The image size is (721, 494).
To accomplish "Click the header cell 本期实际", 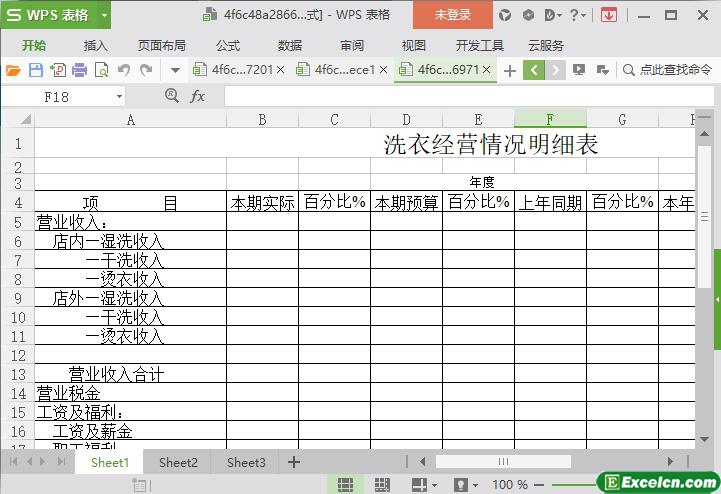I will click(263, 202).
